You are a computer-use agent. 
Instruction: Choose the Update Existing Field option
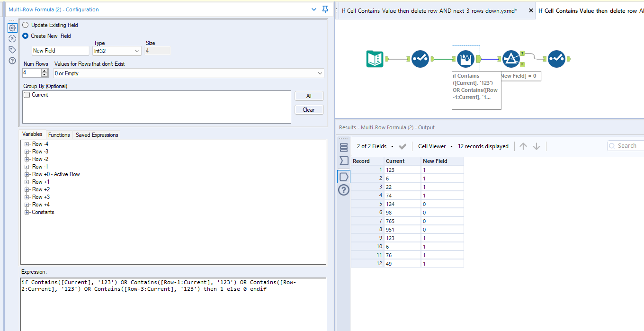26,25
